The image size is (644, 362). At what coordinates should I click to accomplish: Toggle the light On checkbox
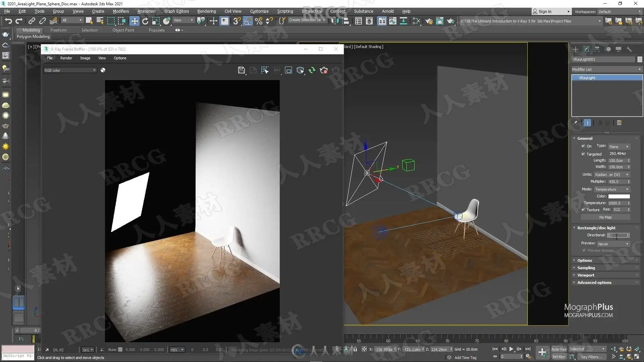click(x=583, y=146)
